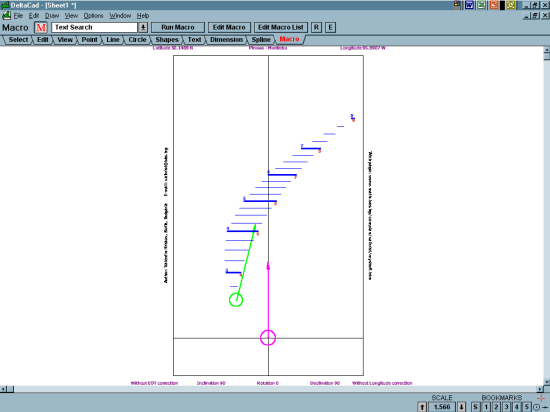Switch to the Dimension tab
The image size is (550, 412).
[x=226, y=40]
